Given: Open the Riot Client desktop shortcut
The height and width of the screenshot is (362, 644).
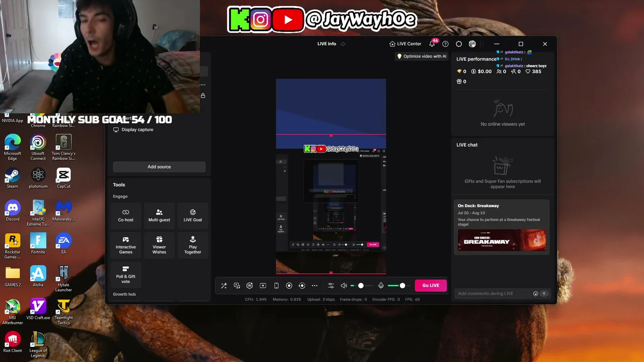Looking at the screenshot, I should tap(13, 342).
